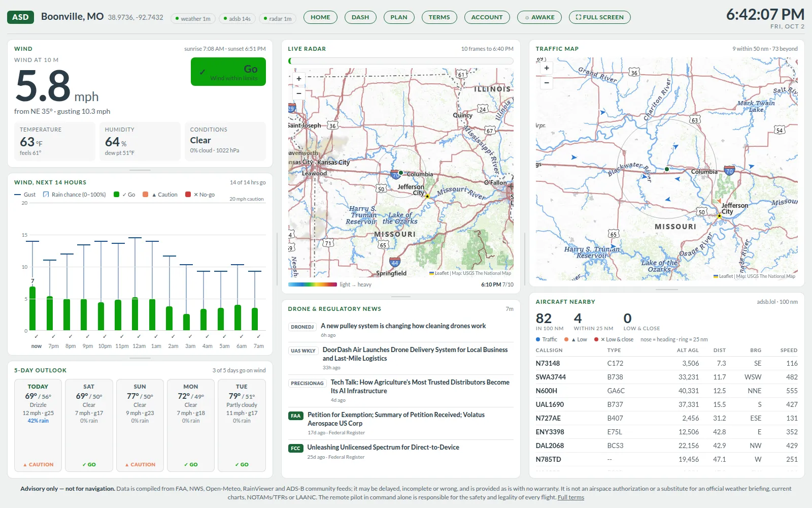This screenshot has height=508, width=812.
Task: Click the Temperature 63°F tile
Action: pos(55,141)
